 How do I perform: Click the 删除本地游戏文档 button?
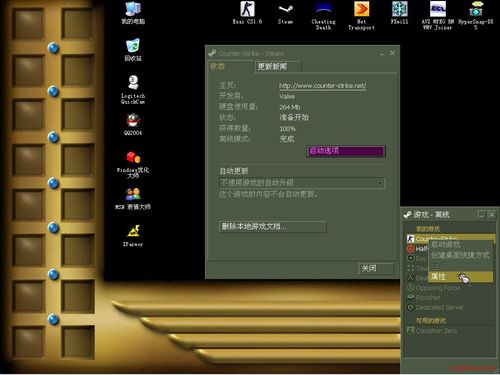pos(272,227)
